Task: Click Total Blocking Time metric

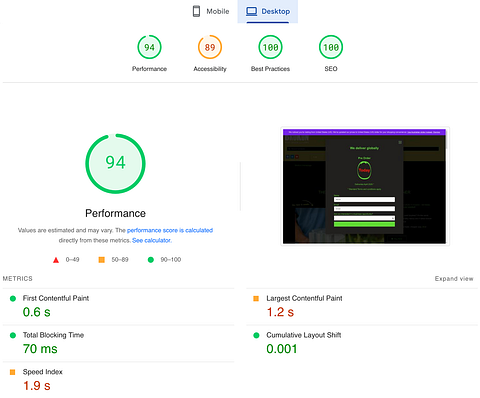Action: click(118, 343)
